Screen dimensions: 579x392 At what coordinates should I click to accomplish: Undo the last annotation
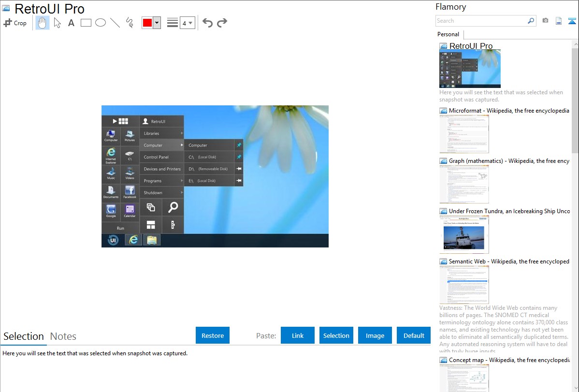pyautogui.click(x=207, y=23)
